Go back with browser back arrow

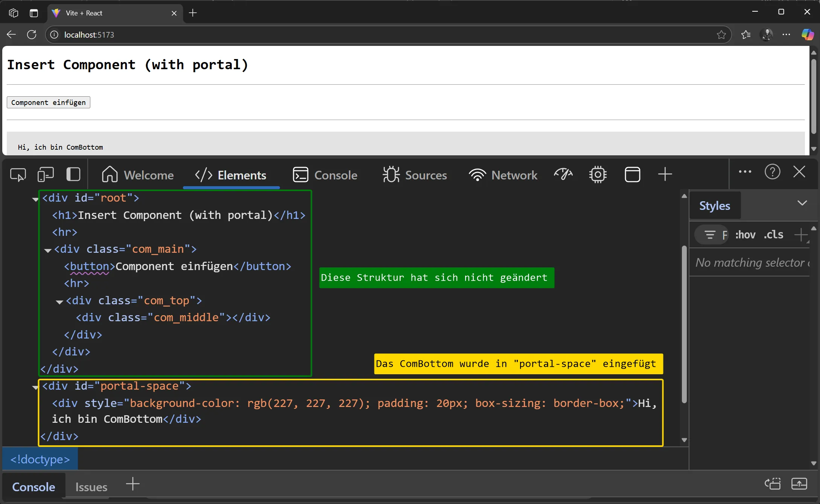11,35
